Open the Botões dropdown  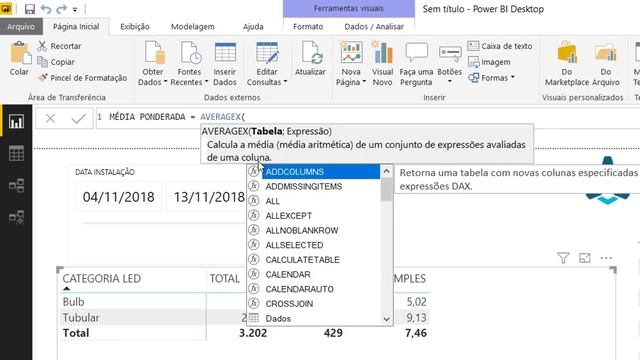click(450, 64)
